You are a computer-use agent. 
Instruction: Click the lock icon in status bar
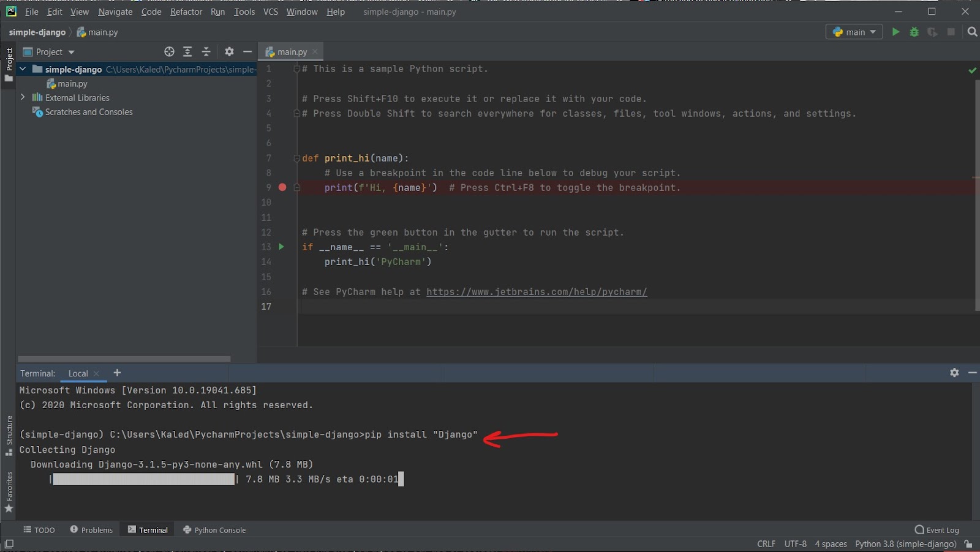click(x=968, y=544)
